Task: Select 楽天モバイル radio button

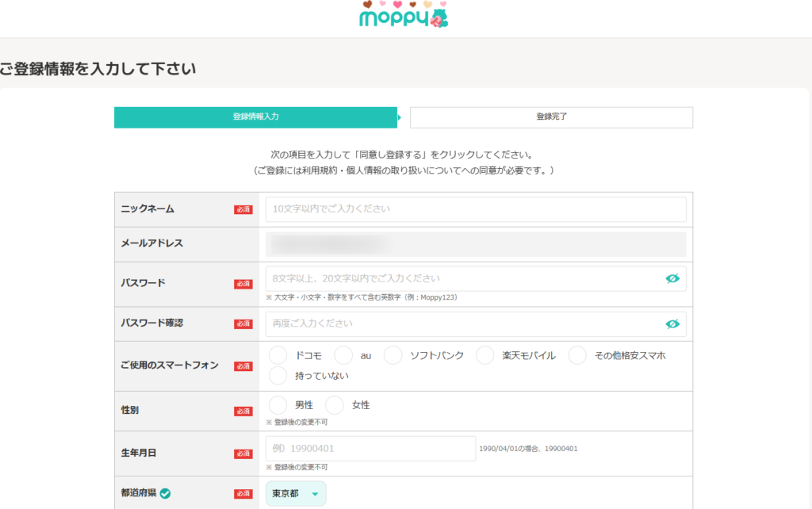Action: tap(485, 355)
